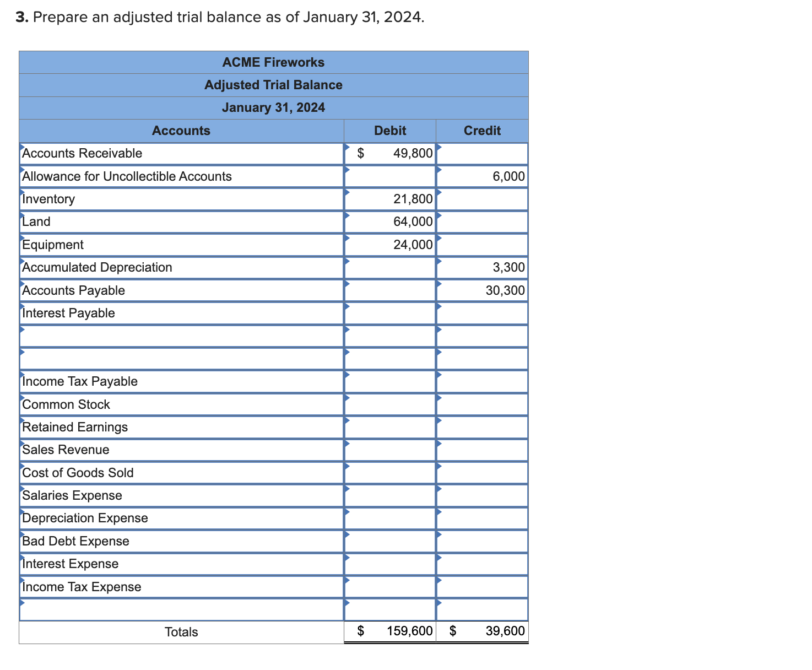Select the Accumulated Depreciation credit cell showing 3,300
812x670 pixels.
click(482, 267)
